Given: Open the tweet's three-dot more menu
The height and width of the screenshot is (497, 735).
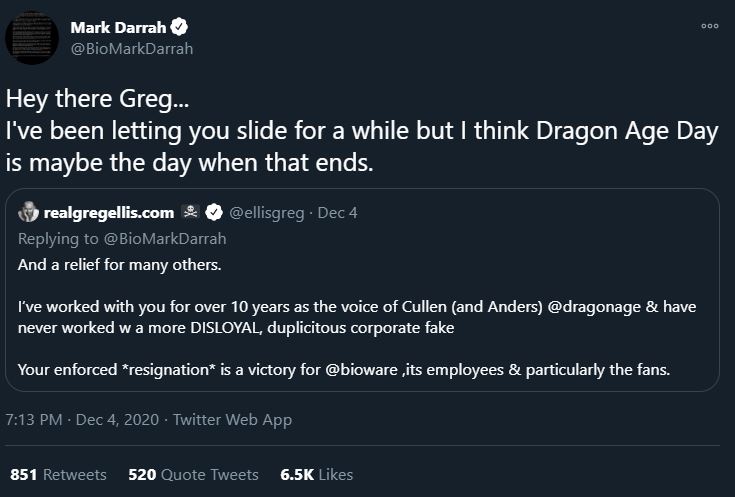Looking at the screenshot, I should point(710,27).
